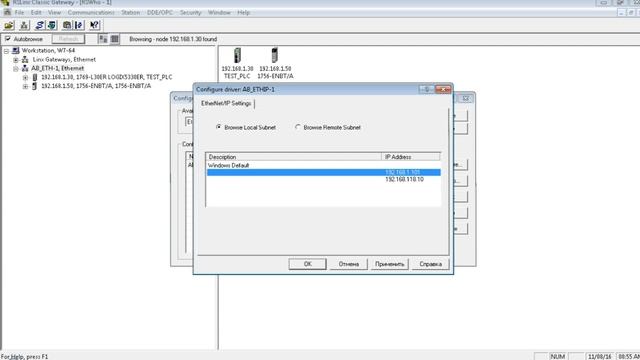
Task: Click the IP Address column header
Action: pos(411,157)
